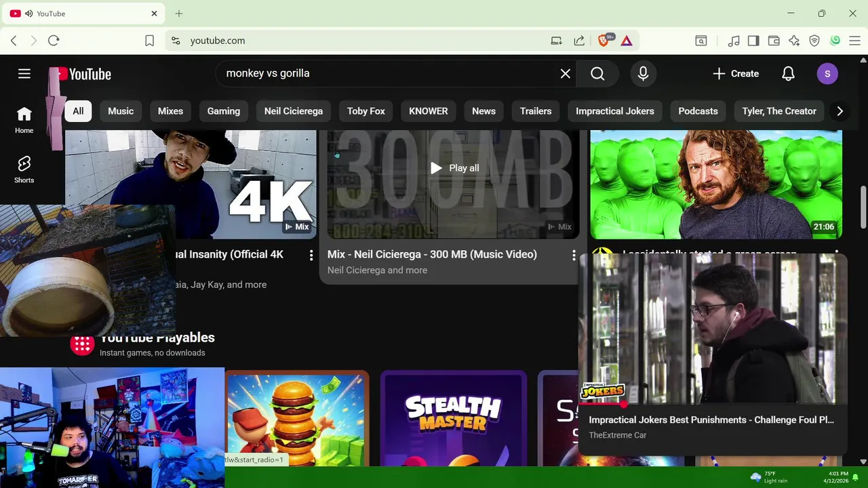The height and width of the screenshot is (488, 868).
Task: Click the magnifier search button
Action: (x=597, y=74)
